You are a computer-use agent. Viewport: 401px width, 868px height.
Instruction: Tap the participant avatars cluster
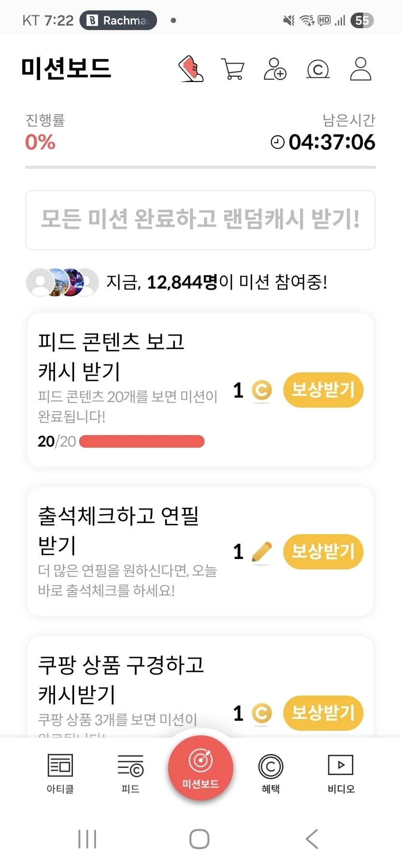pyautogui.click(x=62, y=282)
